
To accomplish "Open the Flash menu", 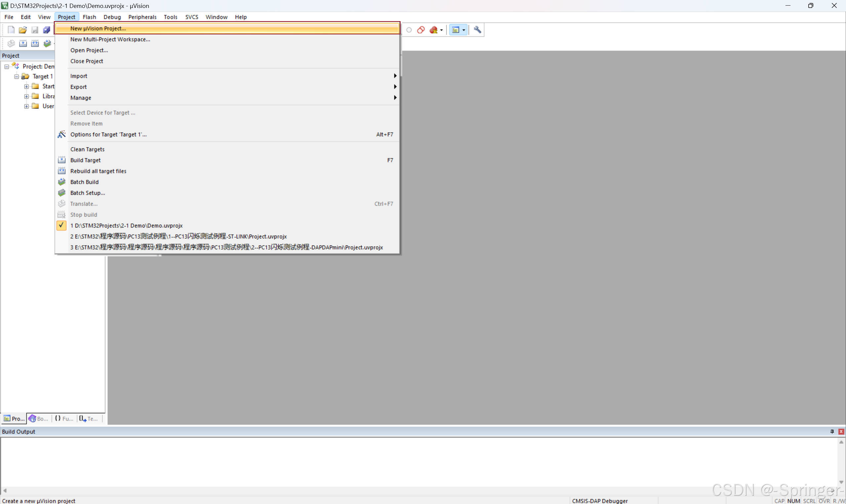I will click(x=89, y=17).
